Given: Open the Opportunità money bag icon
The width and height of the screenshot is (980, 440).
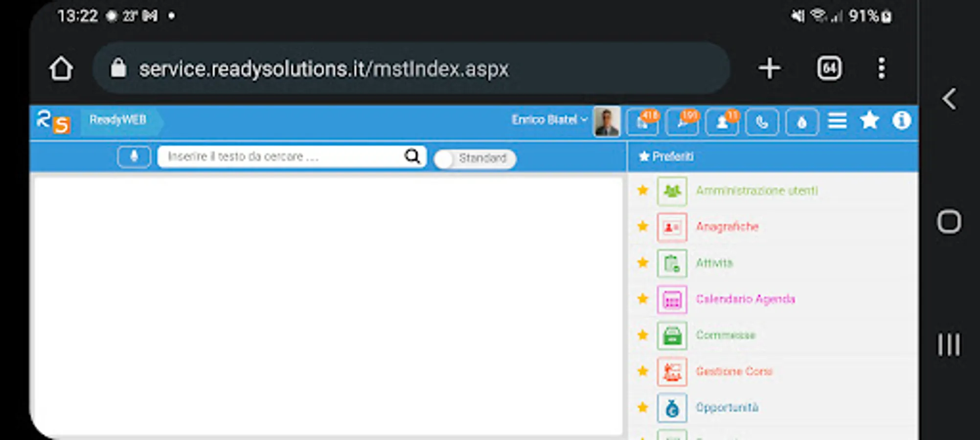Looking at the screenshot, I should coord(672,408).
